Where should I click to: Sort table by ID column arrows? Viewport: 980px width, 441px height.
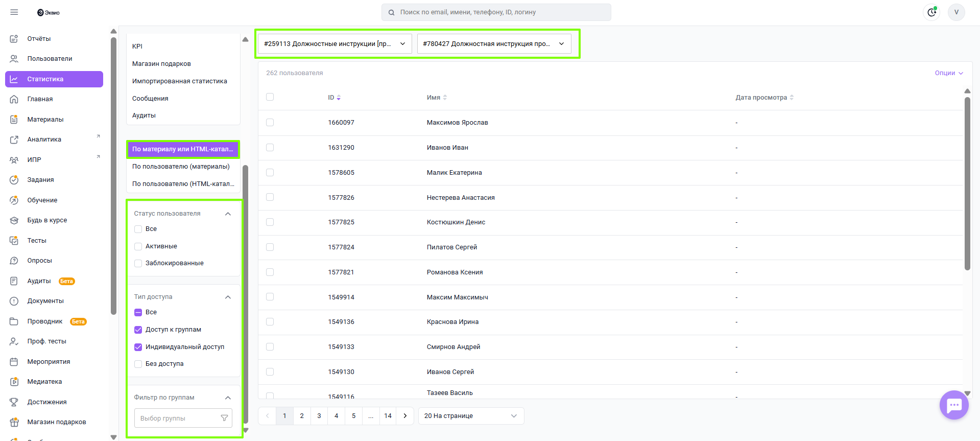pos(339,98)
